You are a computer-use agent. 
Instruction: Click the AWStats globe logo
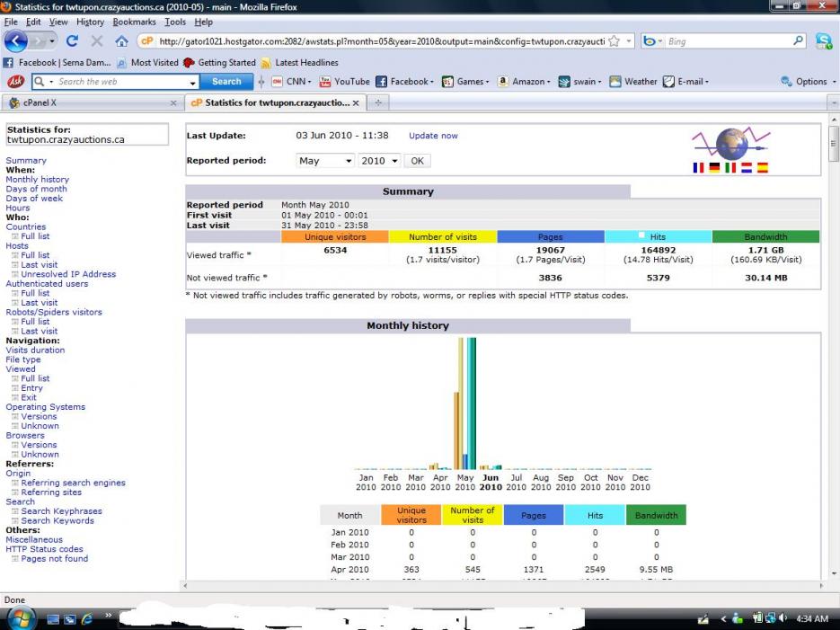pyautogui.click(x=731, y=143)
